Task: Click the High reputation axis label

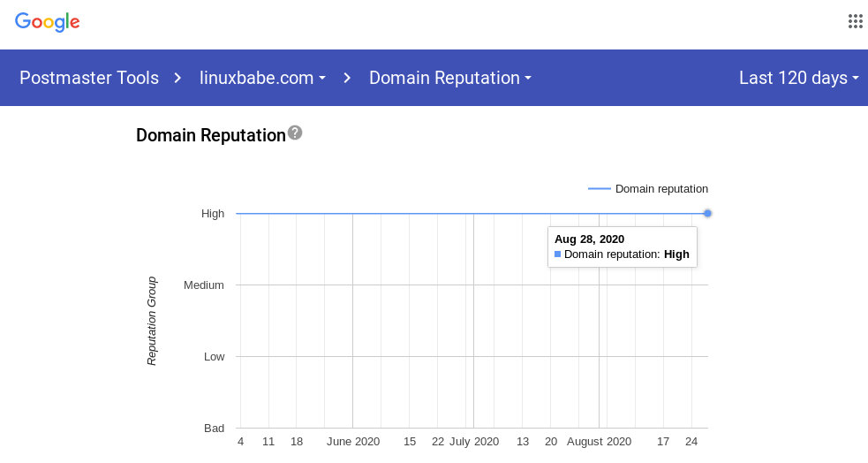Action: tap(213, 213)
